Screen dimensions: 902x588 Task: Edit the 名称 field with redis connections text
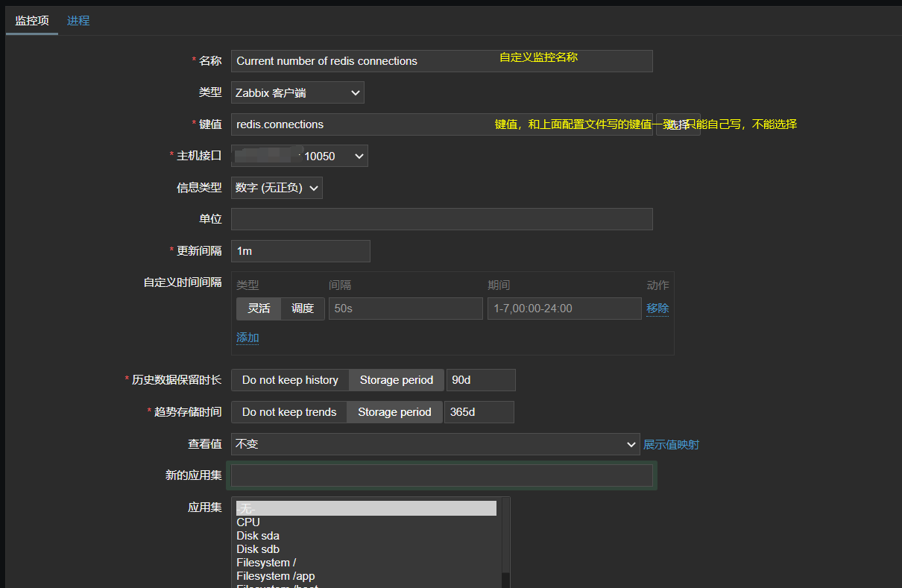click(442, 61)
